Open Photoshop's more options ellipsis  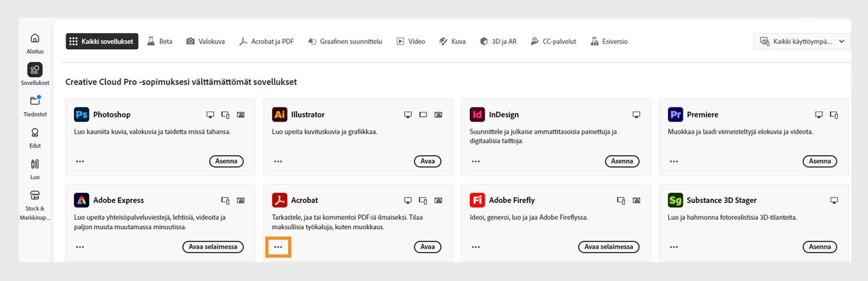pos(80,161)
